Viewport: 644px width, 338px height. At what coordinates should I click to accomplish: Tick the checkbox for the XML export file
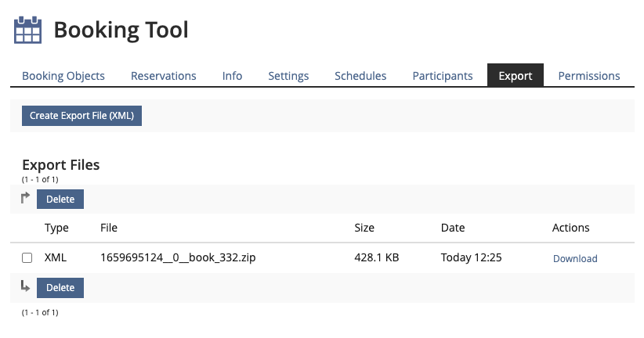(27, 258)
